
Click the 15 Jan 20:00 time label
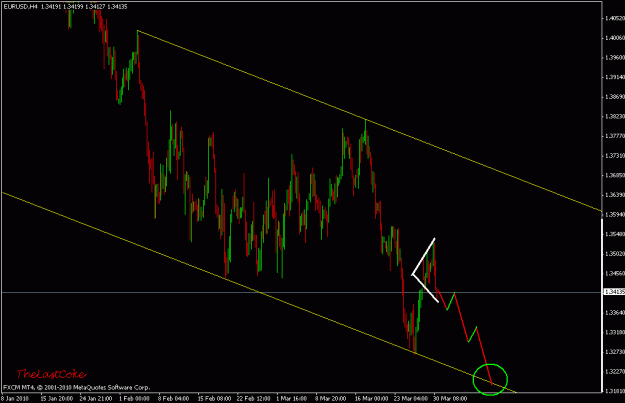click(x=57, y=399)
